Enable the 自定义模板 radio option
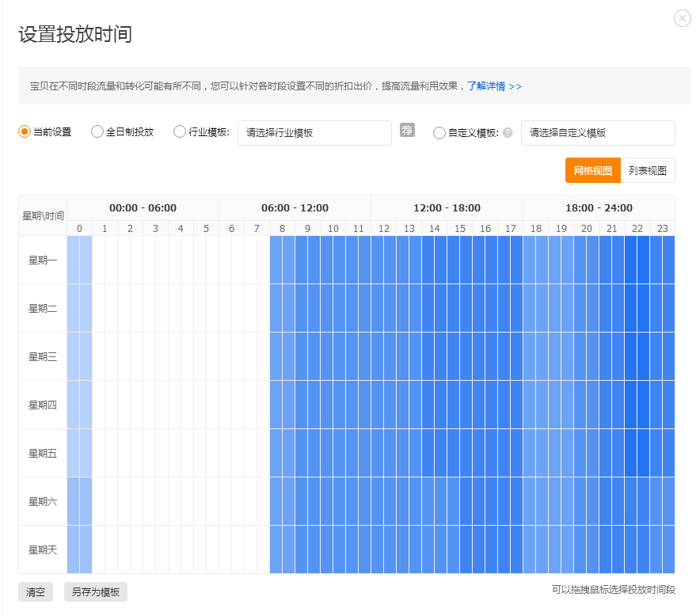The image size is (696, 616). 439,133
